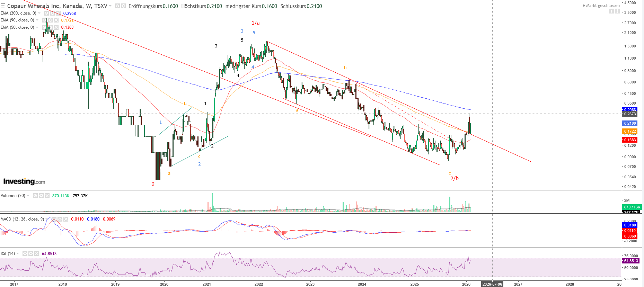Image resolution: width=644 pixels, height=287 pixels.
Task: Remove the EMA 90 indicator with X
Action: (x=56, y=20)
